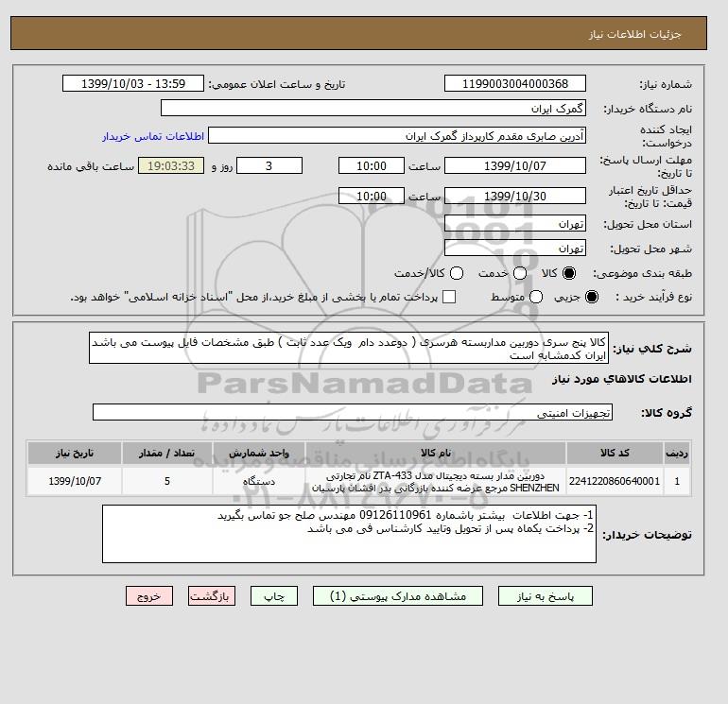The width and height of the screenshot is (728, 704).
Task: Click the response deadline hour field 10:00
Action: tap(372, 165)
